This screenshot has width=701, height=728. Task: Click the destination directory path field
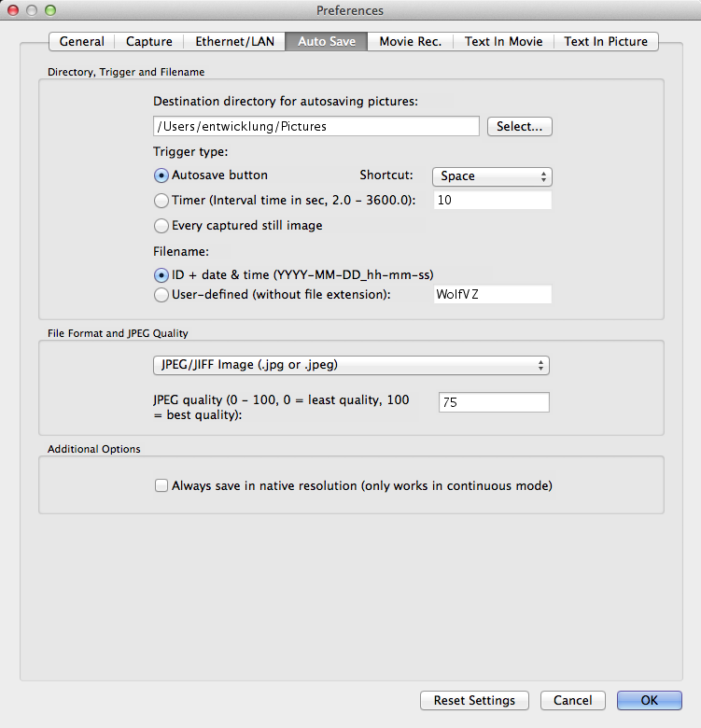pos(315,126)
